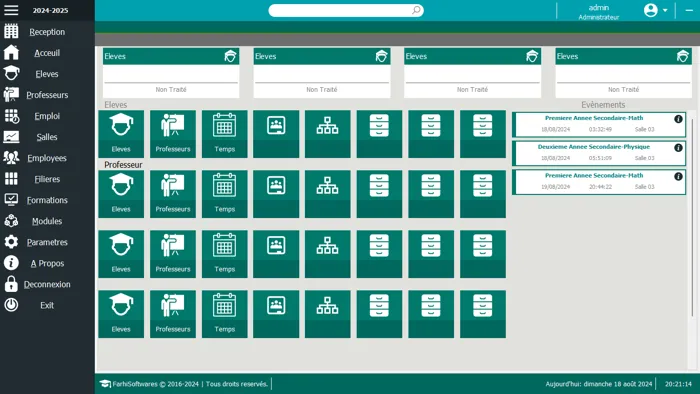Select the Deuxieme Annee Secondaire-Physique event title
Screen dimensions: 700x394
click(594, 147)
